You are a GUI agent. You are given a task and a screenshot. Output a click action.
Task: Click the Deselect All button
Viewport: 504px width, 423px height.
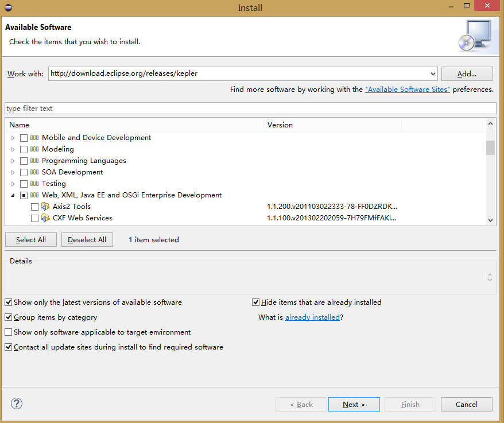tap(87, 240)
